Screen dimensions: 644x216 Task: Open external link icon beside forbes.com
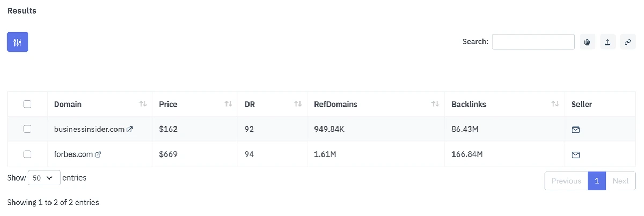coord(98,154)
